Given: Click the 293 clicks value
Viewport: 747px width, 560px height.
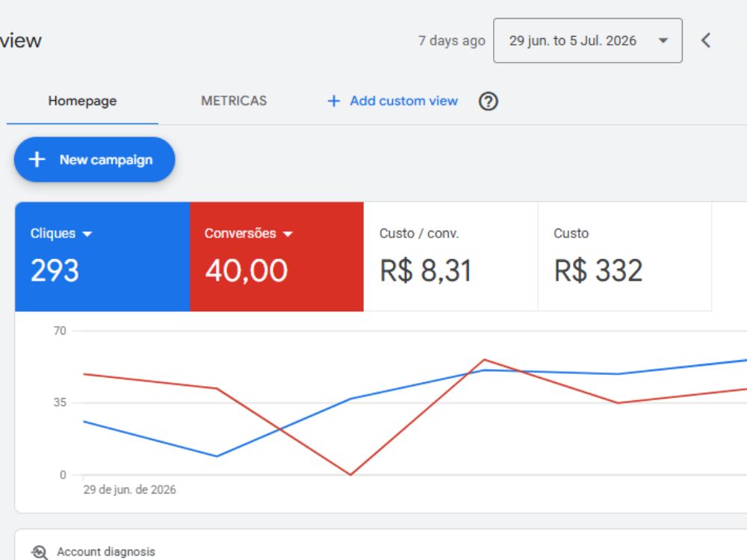Looking at the screenshot, I should tap(55, 270).
